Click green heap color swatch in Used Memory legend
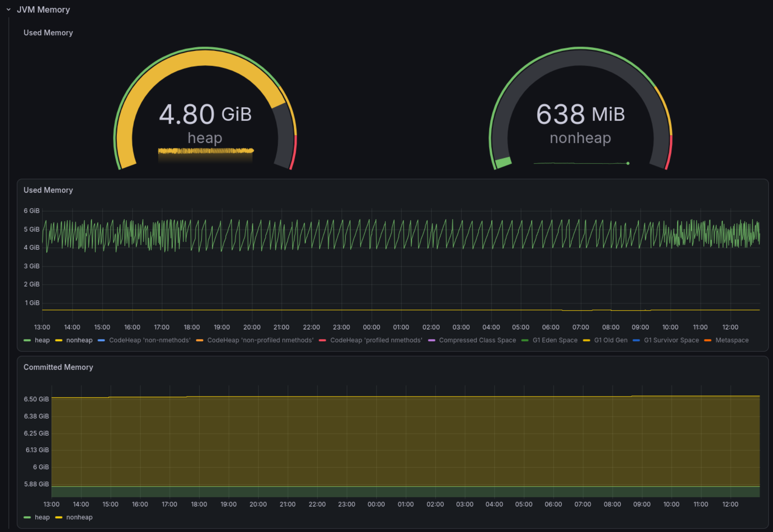The image size is (773, 532). tap(27, 340)
